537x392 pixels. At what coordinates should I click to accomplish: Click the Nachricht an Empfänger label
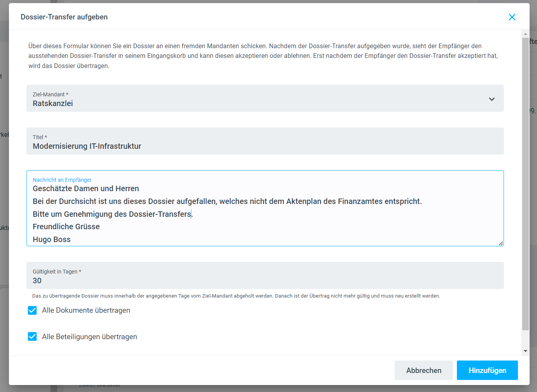62,180
